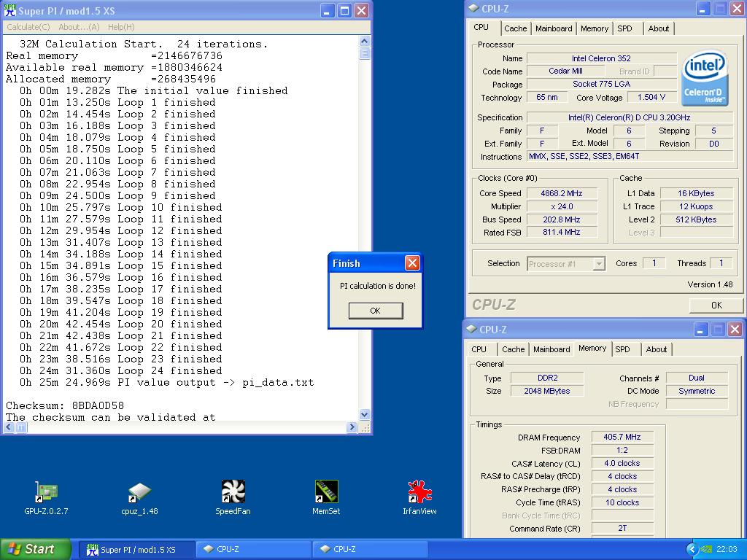Switch to Super PI taskbar button

tap(137, 549)
